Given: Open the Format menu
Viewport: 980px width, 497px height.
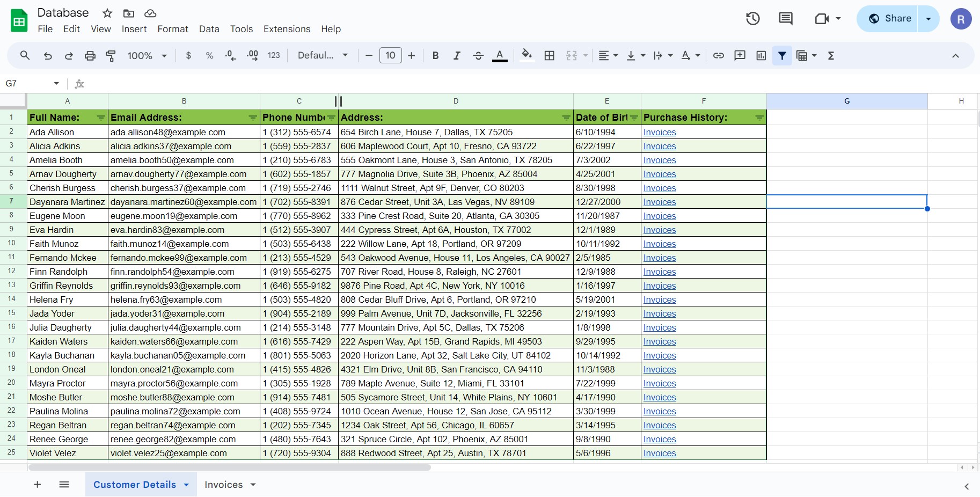Looking at the screenshot, I should pos(173,29).
